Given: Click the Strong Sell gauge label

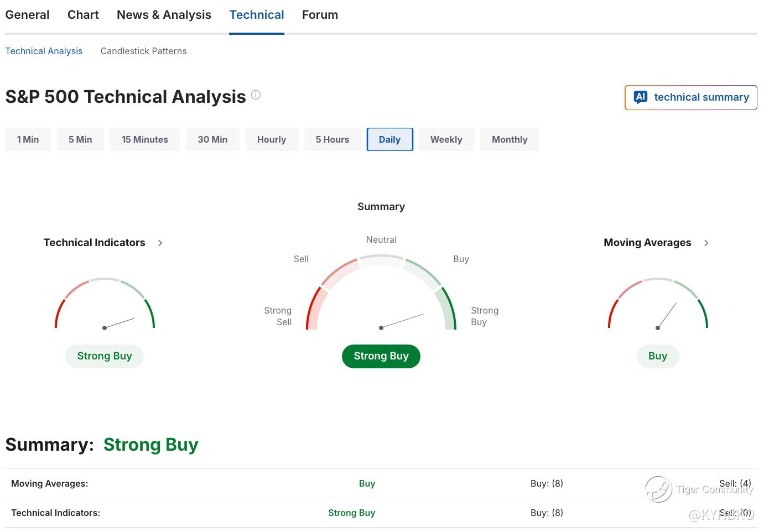Looking at the screenshot, I should [x=278, y=316].
